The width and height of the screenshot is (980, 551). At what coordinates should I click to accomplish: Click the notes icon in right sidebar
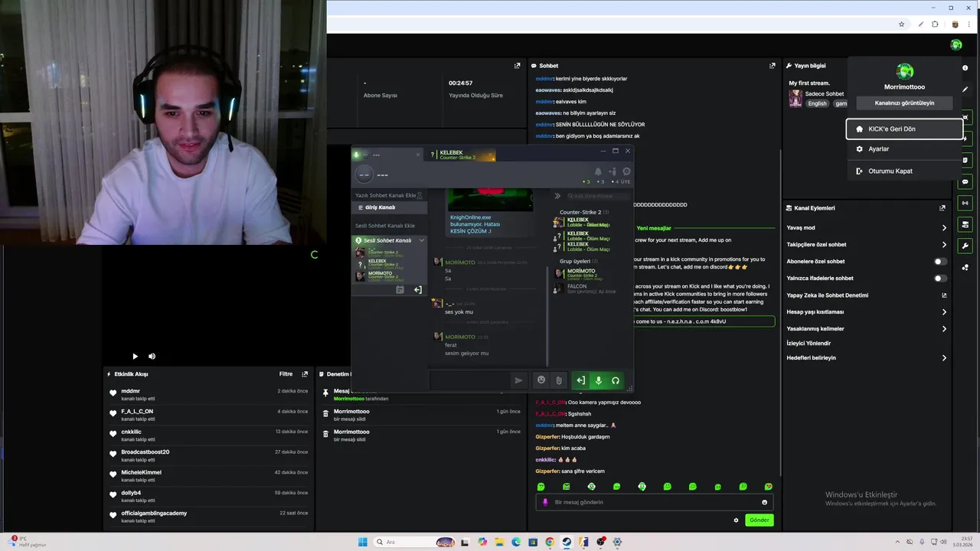(x=965, y=160)
